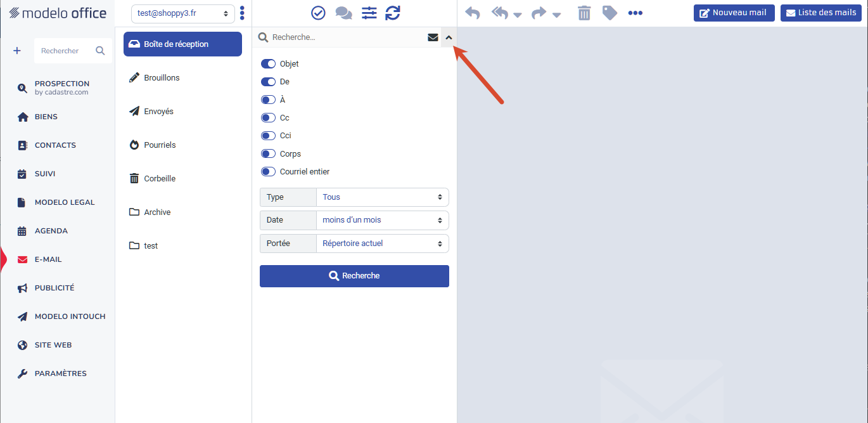This screenshot has width=868, height=423.
Task: Open the Portée dropdown showing Répertoire actuel
Action: point(383,244)
